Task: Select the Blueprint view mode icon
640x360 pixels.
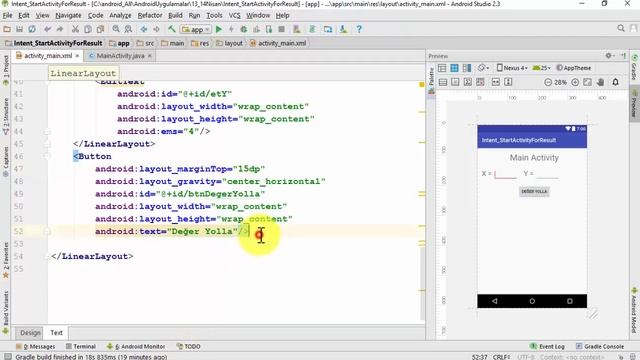Action: click(454, 68)
